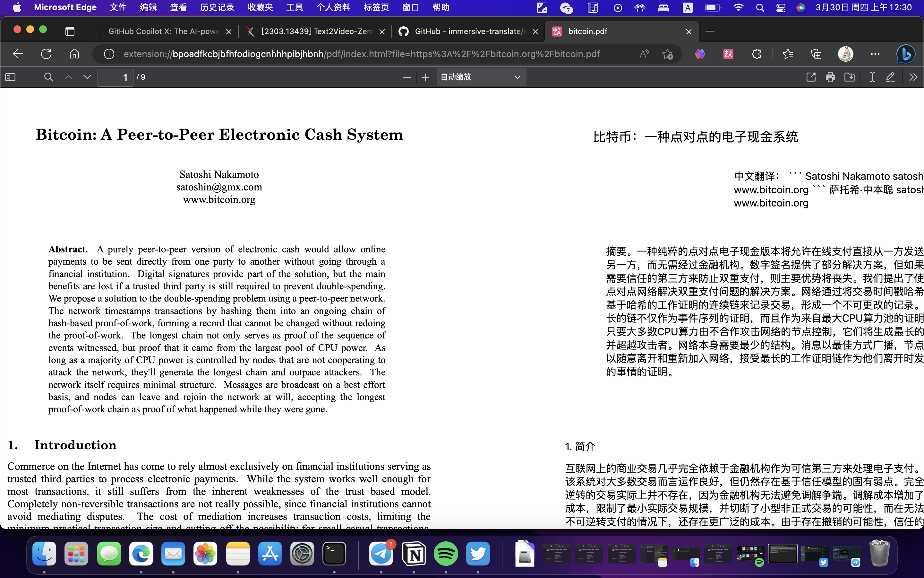Image resolution: width=924 pixels, height=578 pixels.
Task: Show battery status menu
Action: [x=713, y=8]
